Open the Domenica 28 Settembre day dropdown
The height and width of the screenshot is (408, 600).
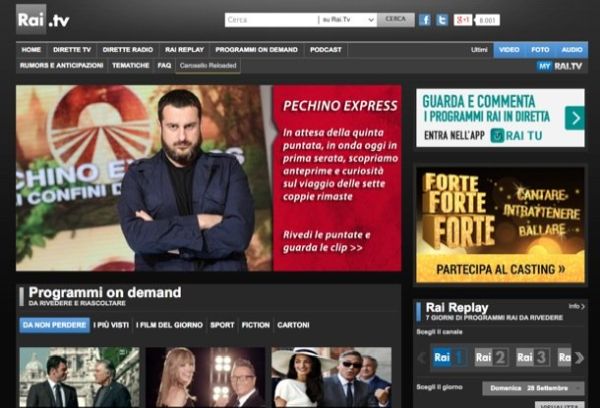533,388
